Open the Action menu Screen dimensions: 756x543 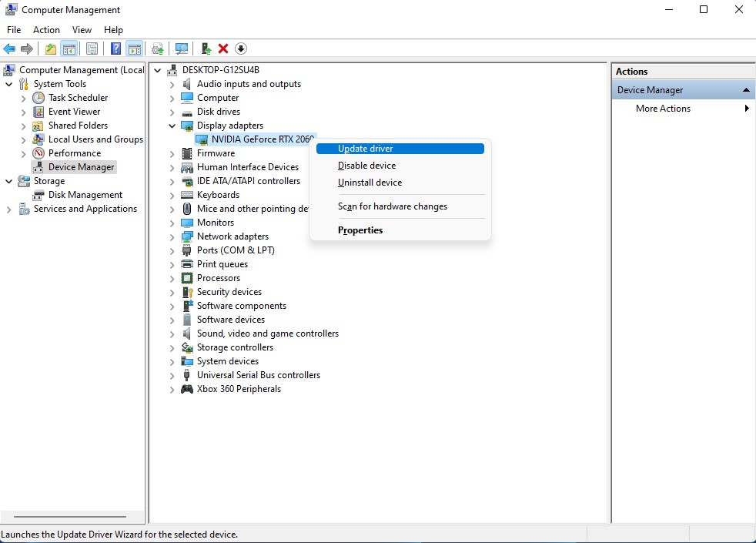pyautogui.click(x=46, y=30)
